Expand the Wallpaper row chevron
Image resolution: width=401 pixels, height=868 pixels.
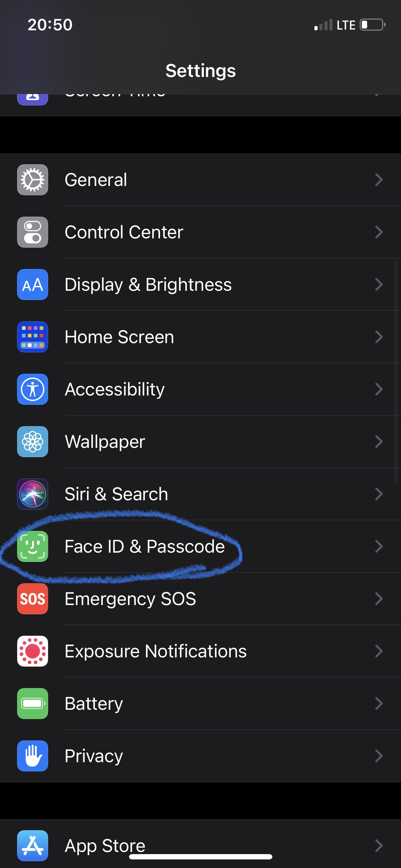coord(379,441)
